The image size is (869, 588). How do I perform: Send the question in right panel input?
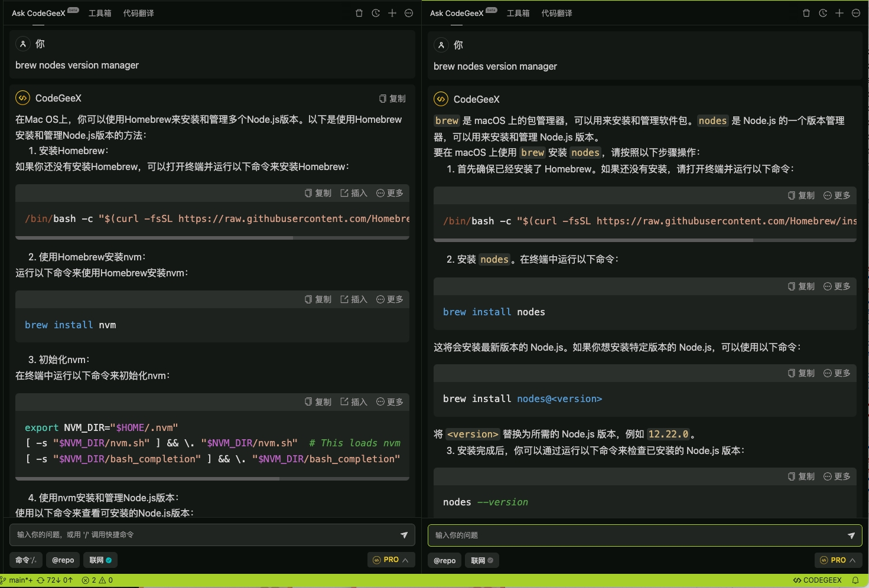[851, 535]
